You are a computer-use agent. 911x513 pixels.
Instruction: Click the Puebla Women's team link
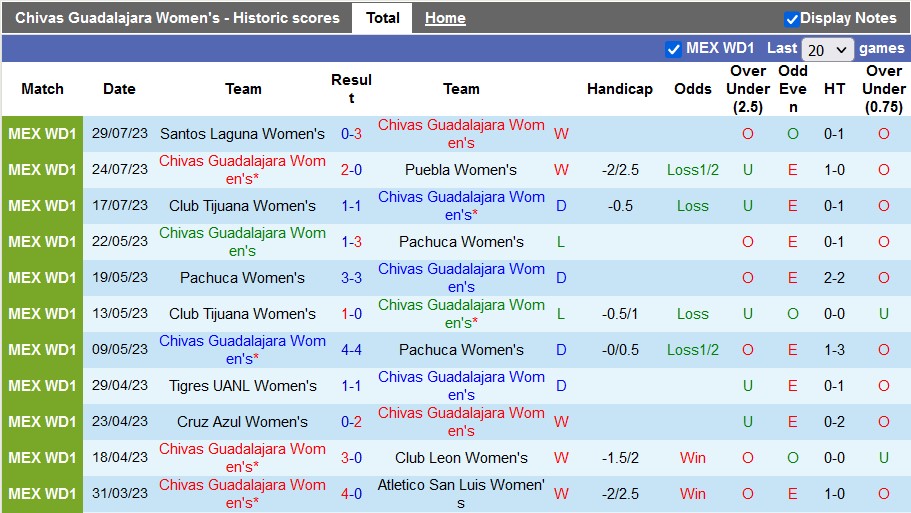461,170
